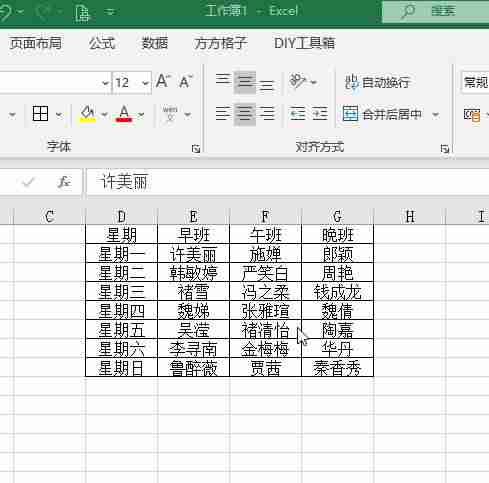The height and width of the screenshot is (483, 489).
Task: Open the 数据 ribbon tab
Action: (155, 43)
